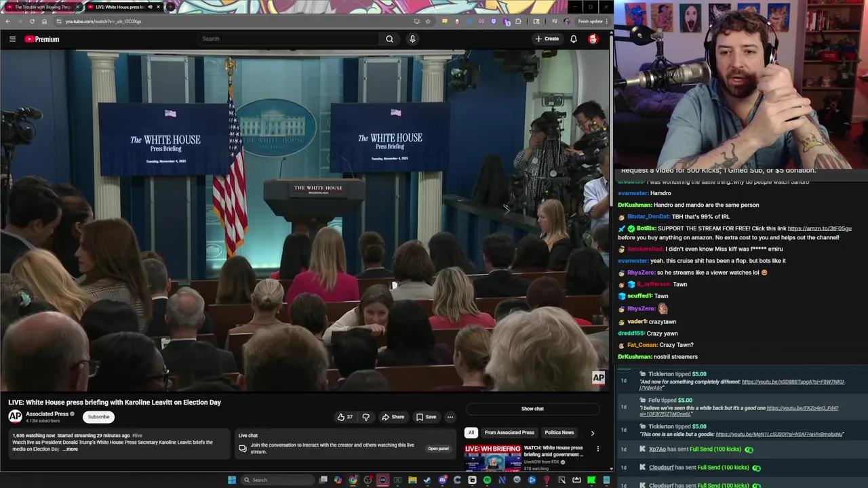Open browser home page icon

(x=45, y=21)
